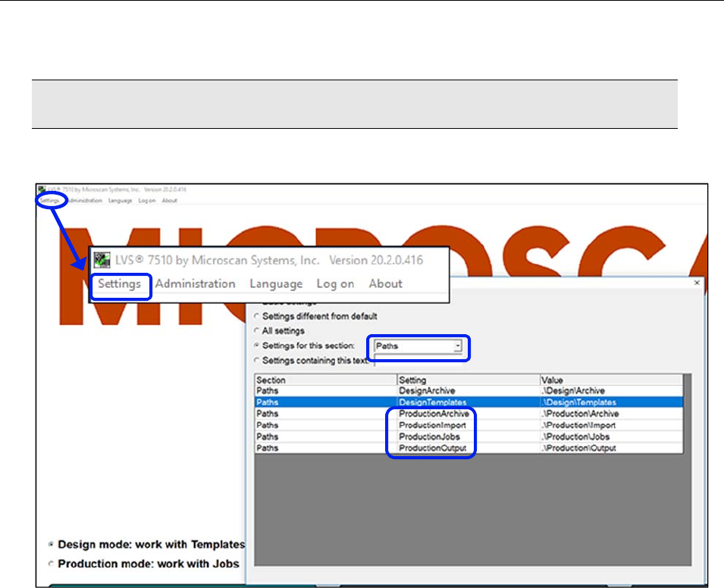This screenshot has height=588, width=724.
Task: Open Language in the small top menu bar
Action: tap(120, 201)
